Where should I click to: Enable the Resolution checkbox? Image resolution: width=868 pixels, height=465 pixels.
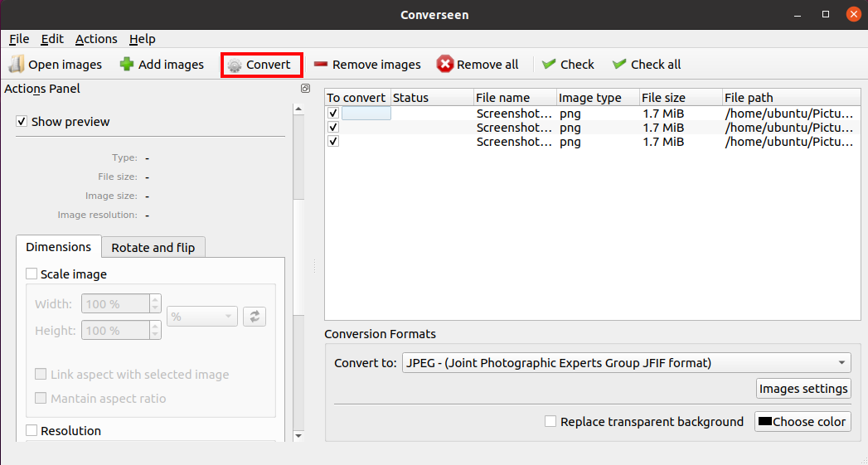pos(32,430)
